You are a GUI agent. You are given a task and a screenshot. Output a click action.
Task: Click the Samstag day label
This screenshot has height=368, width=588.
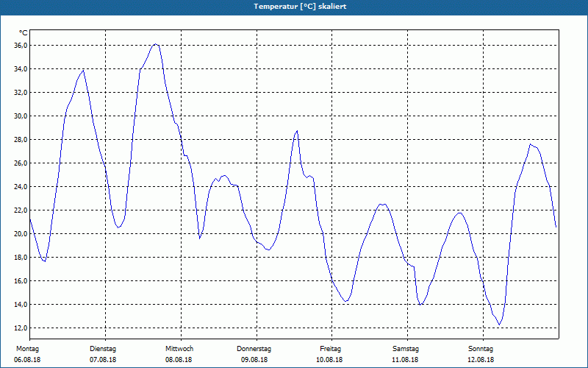(x=406, y=349)
